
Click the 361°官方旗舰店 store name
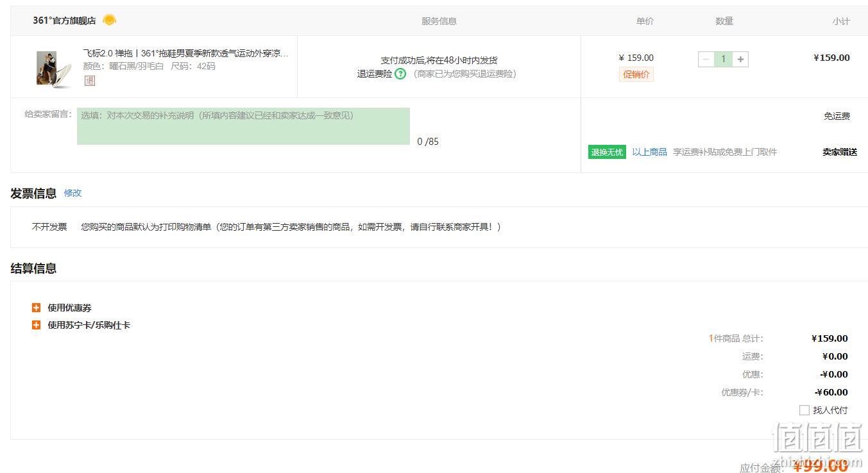pyautogui.click(x=64, y=21)
